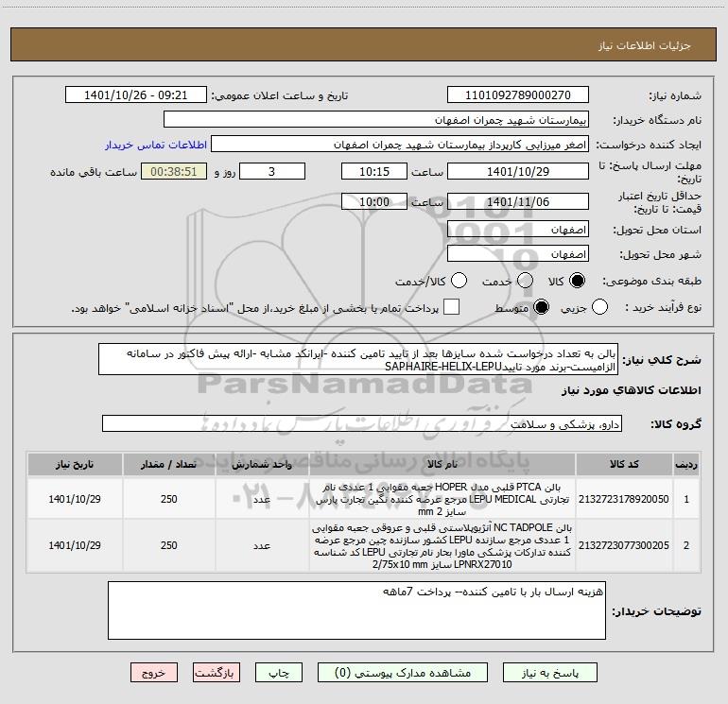Toggle the اسناد خزانه اسلامی payment checkbox
728x704 pixels.
[x=451, y=307]
